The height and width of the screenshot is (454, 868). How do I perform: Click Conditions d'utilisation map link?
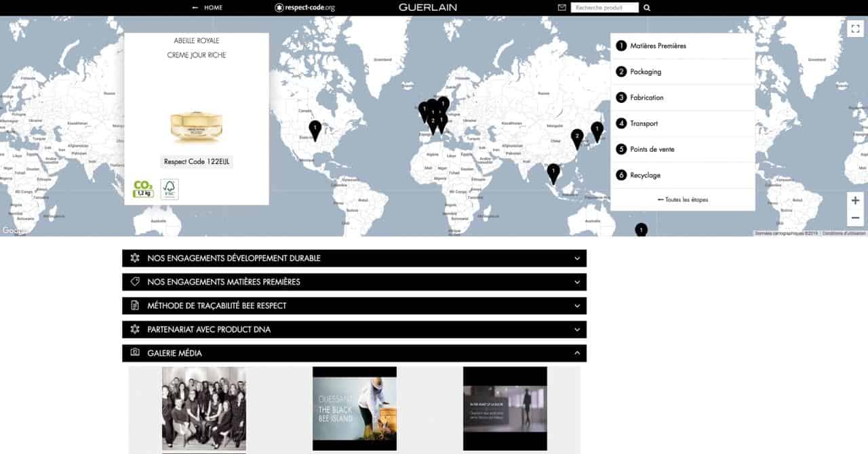click(x=844, y=233)
